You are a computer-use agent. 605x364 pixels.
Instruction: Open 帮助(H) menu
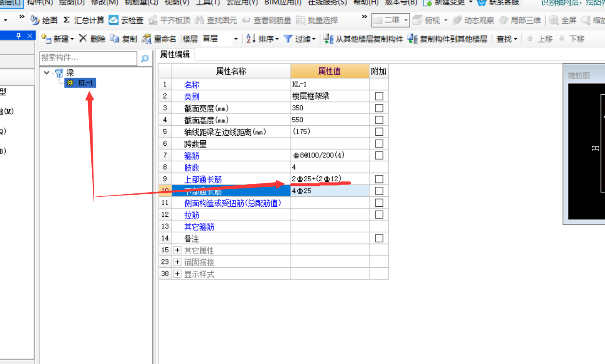coord(366,2)
